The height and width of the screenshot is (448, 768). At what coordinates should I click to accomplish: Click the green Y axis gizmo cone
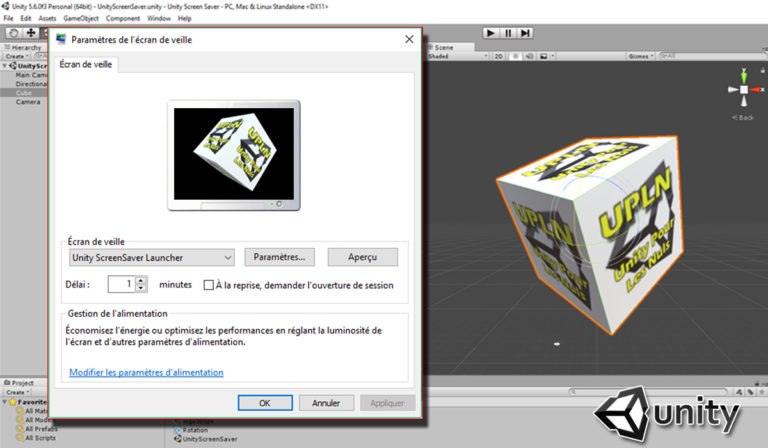[744, 77]
